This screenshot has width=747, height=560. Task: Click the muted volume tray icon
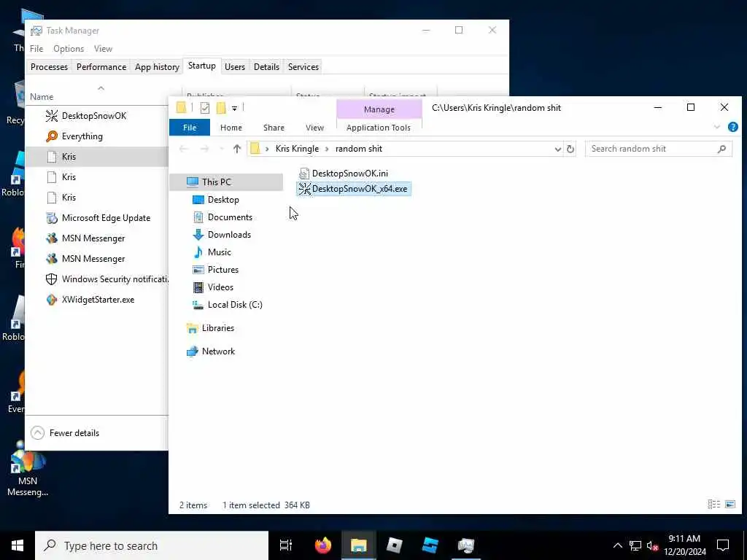click(651, 545)
